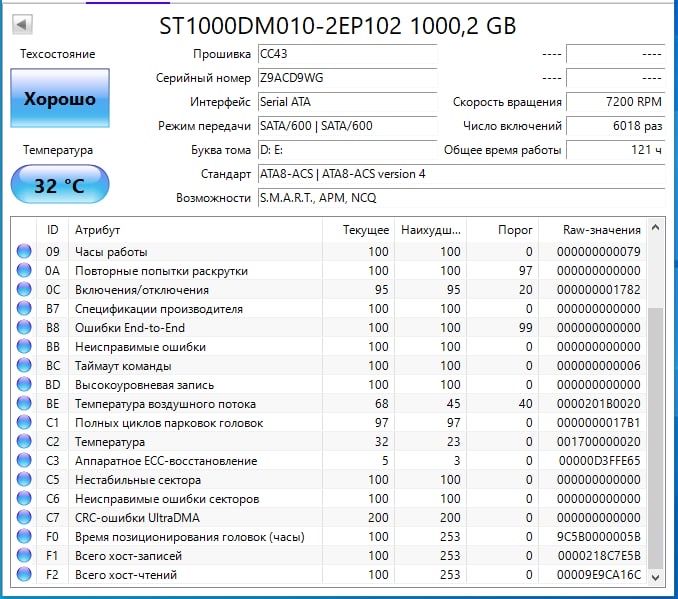Click the Техсостояние label
This screenshot has height=599, width=678.
[x=58, y=54]
